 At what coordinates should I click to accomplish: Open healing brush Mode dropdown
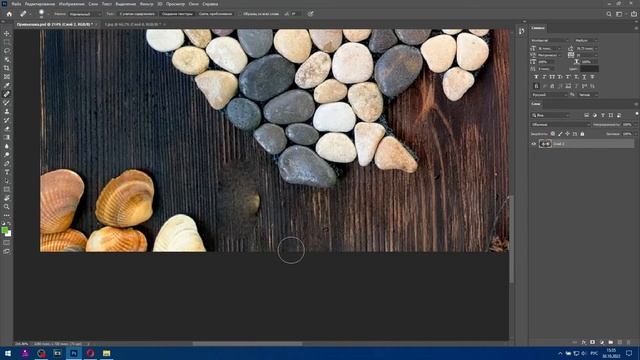coord(84,14)
